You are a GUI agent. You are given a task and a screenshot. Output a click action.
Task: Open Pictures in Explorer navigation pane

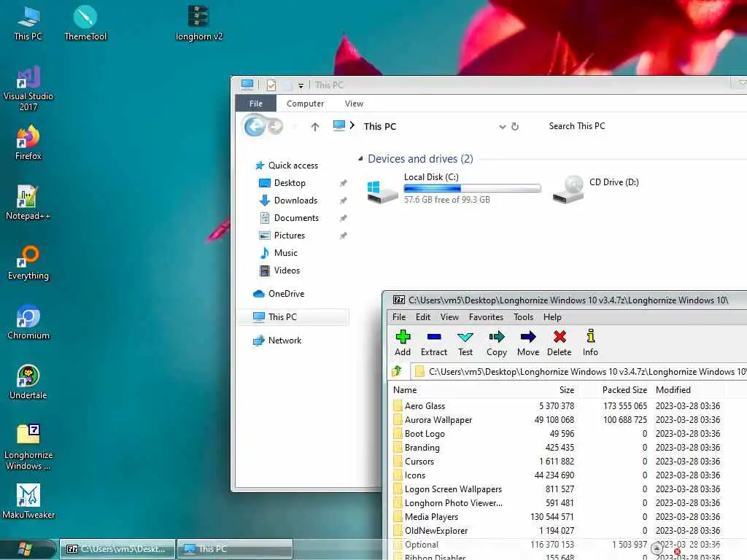coord(289,236)
